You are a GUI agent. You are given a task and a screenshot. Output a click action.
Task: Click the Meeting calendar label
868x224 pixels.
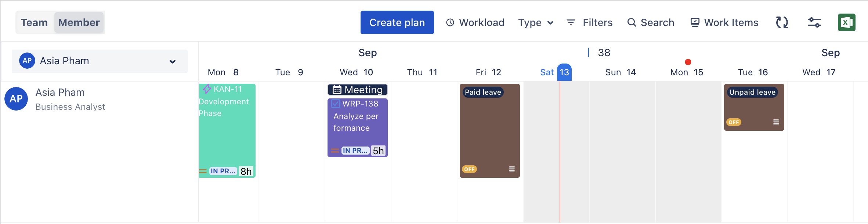click(x=358, y=90)
